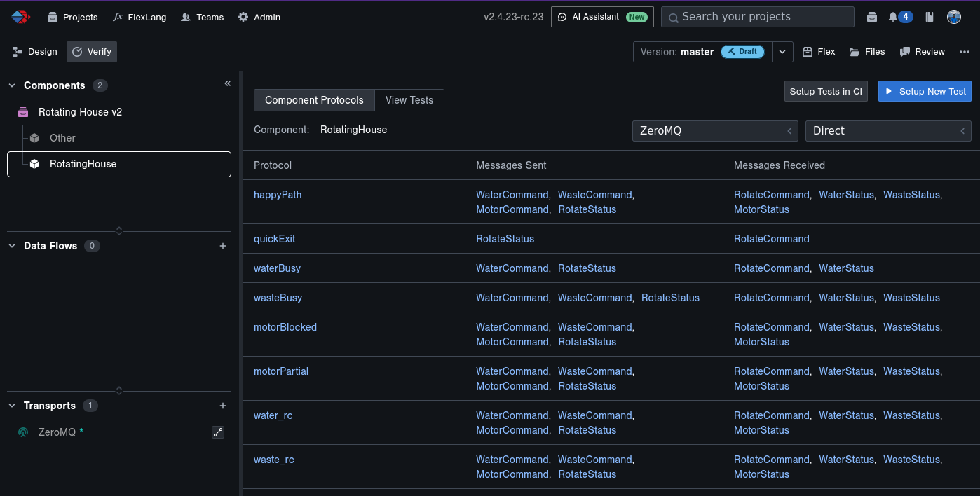Switch to Verify mode
Viewport: 980px width, 496px height.
(x=92, y=52)
